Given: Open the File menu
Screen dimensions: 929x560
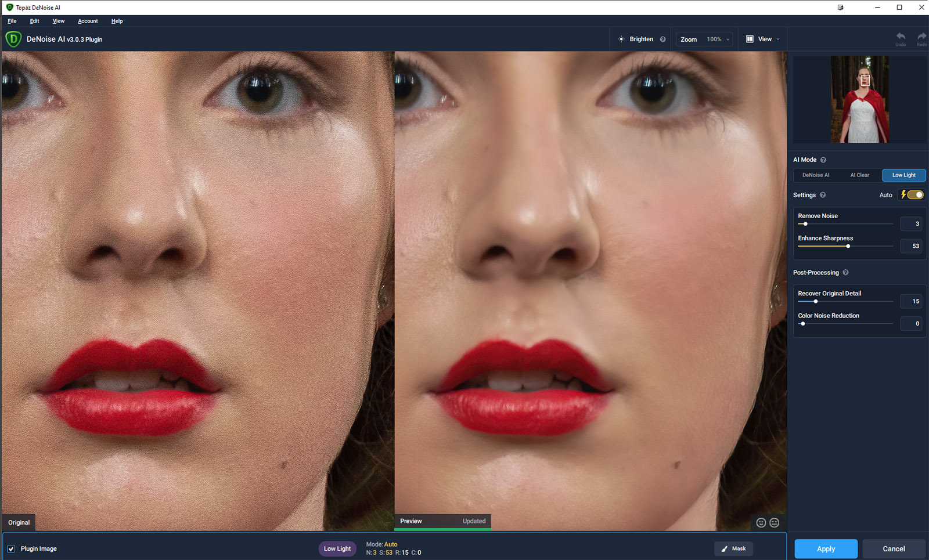Looking at the screenshot, I should click(x=12, y=21).
